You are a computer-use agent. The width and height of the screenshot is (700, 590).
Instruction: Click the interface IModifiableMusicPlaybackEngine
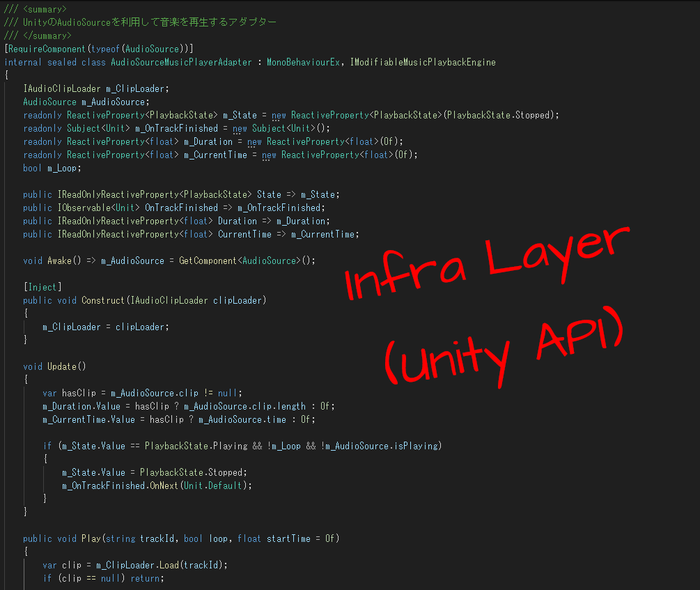tap(423, 62)
